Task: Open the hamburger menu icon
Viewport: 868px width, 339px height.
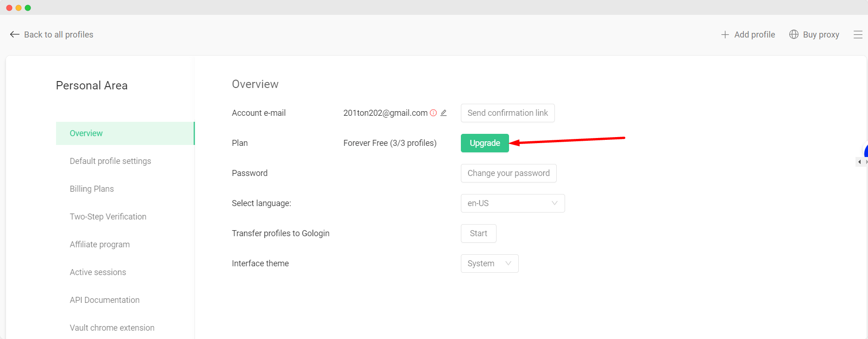Action: (x=858, y=35)
